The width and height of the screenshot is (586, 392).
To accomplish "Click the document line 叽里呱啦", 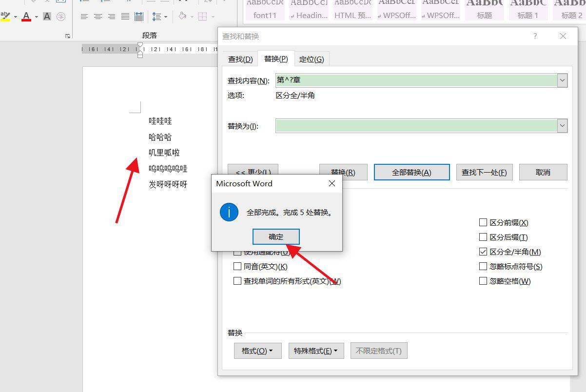I will pyautogui.click(x=164, y=153).
